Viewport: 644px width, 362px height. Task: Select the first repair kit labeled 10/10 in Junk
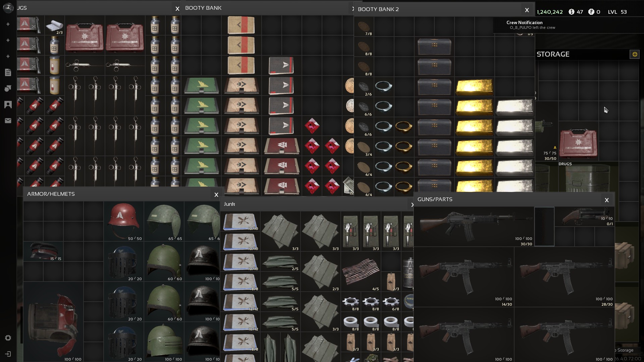(241, 222)
